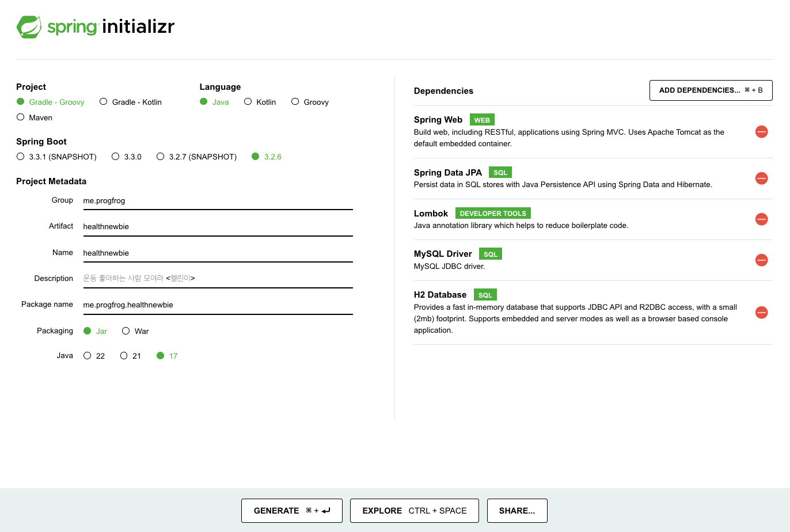The height and width of the screenshot is (532, 790).
Task: Remove the H2 Database dependency
Action: [x=761, y=313]
